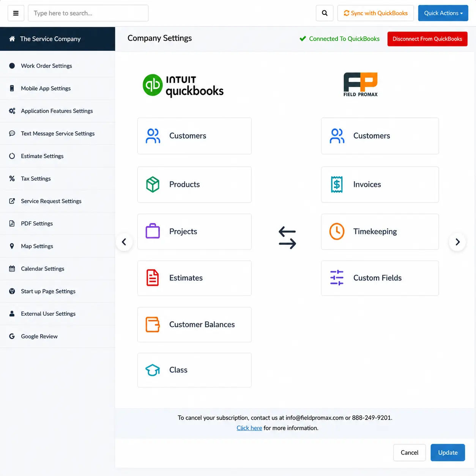Click the Class graduation cap icon
The image size is (476, 476).
click(153, 370)
